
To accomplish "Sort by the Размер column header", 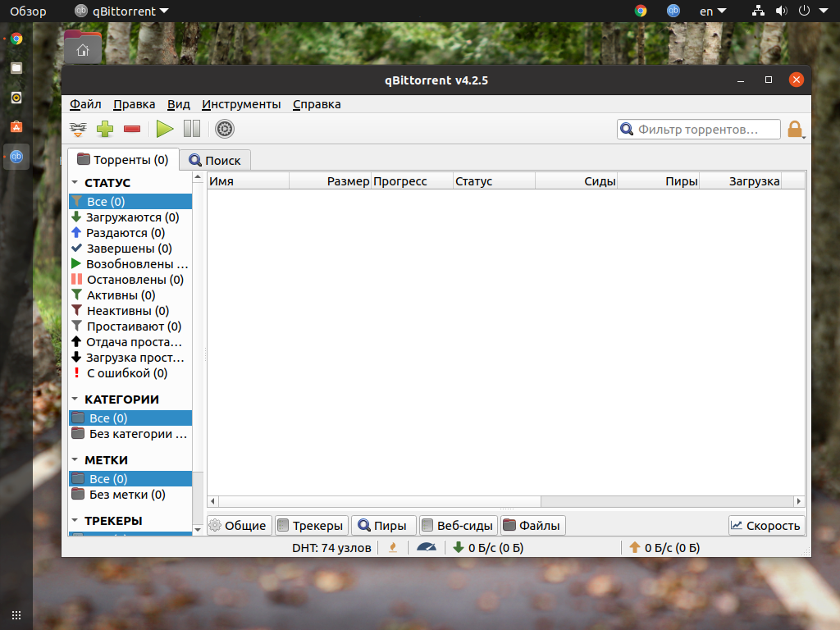I will (x=330, y=181).
